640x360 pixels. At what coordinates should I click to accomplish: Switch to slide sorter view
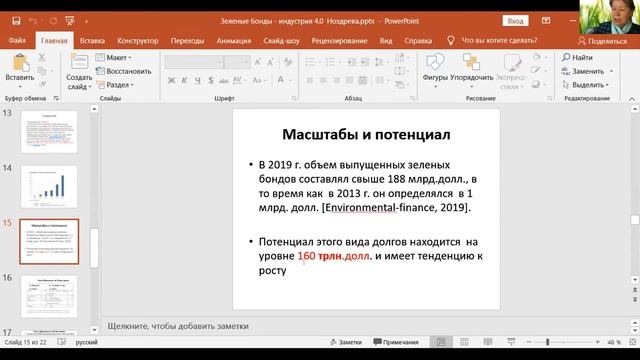coord(464,342)
